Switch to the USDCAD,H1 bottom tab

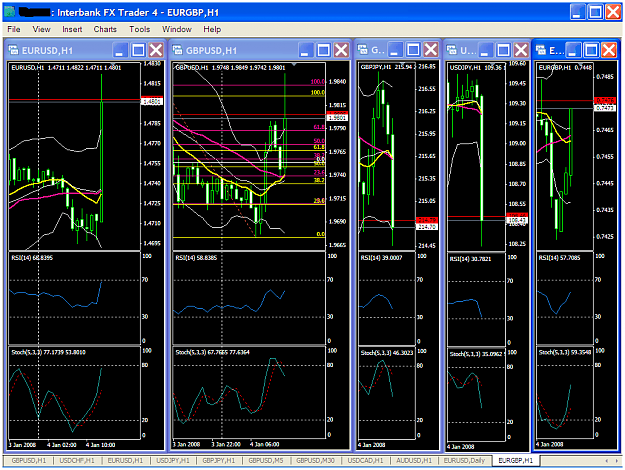365,460
